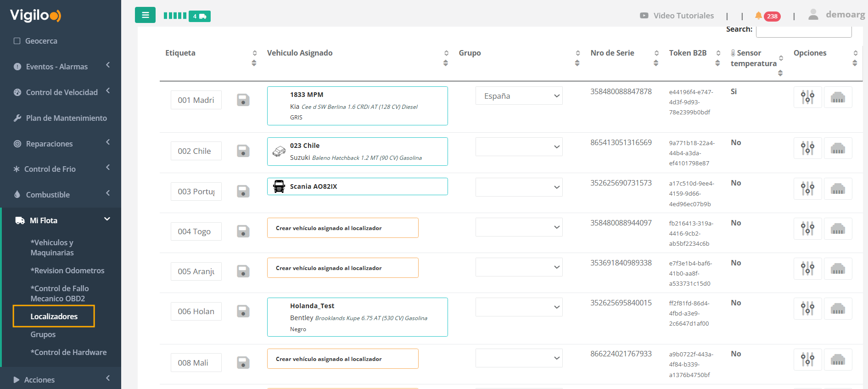Viewport: 868px width, 389px height.
Task: Open the España group dropdown
Action: [x=519, y=96]
